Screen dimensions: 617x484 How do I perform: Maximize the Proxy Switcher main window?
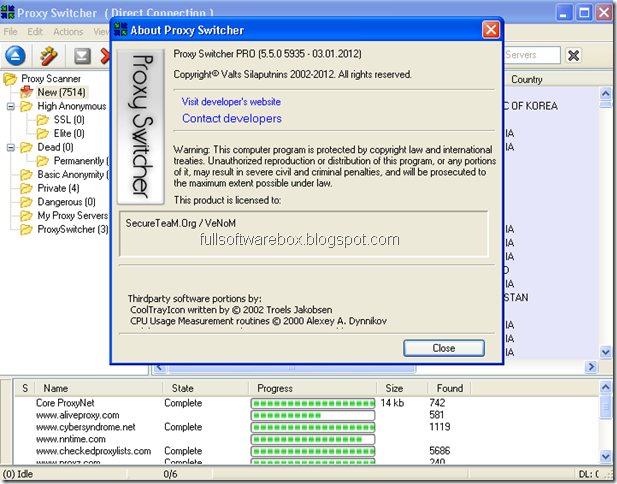pyautogui.click(x=584, y=12)
